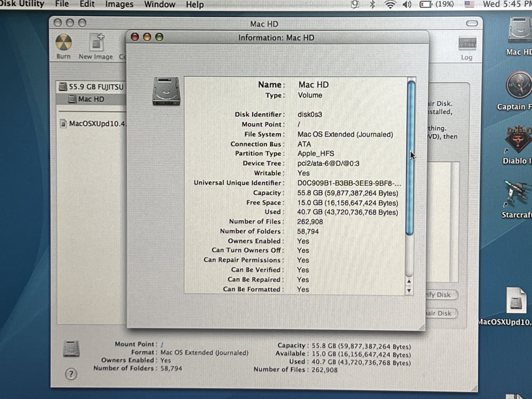
Task: Open the File menu
Action: (x=62, y=4)
